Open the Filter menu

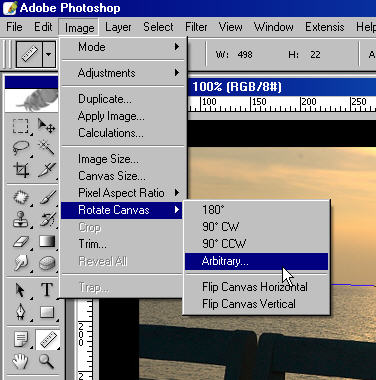196,27
